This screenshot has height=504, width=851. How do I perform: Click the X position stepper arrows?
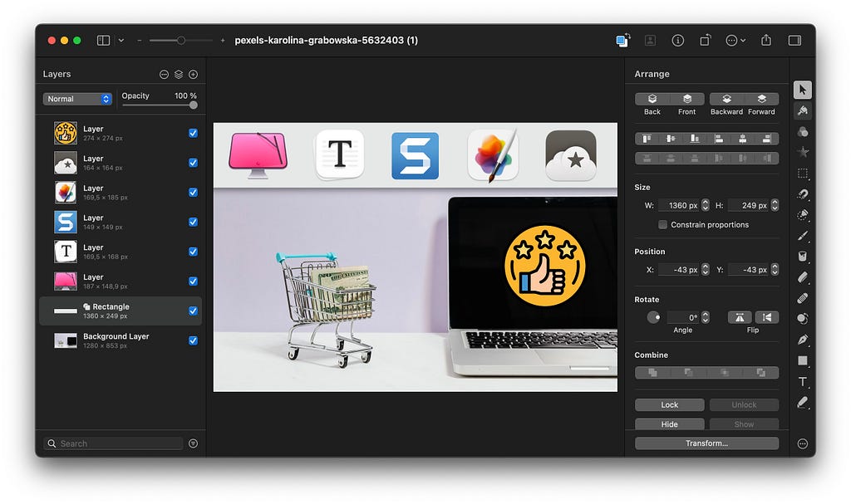(706, 269)
